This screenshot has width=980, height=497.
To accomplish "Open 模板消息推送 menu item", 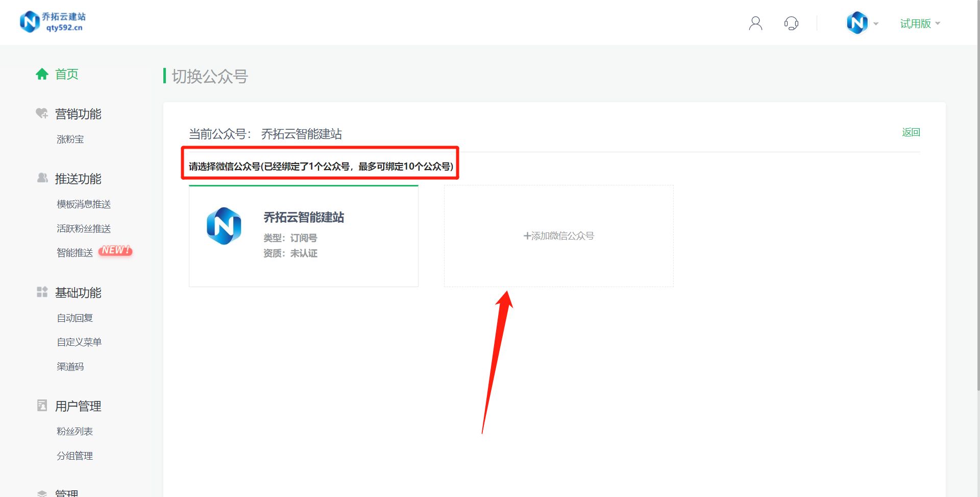I will (x=84, y=204).
